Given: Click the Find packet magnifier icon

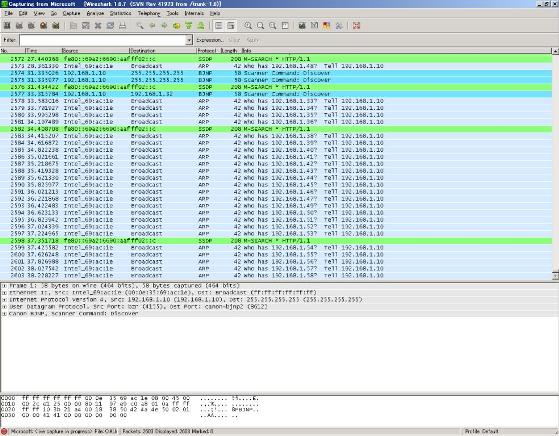Looking at the screenshot, I should 140,26.
